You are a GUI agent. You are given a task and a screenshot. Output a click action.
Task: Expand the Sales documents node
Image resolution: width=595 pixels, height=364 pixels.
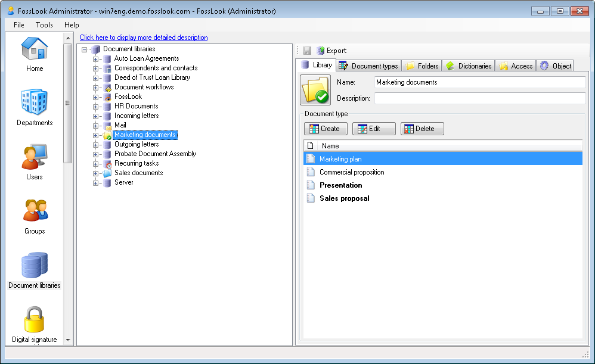pyautogui.click(x=95, y=173)
